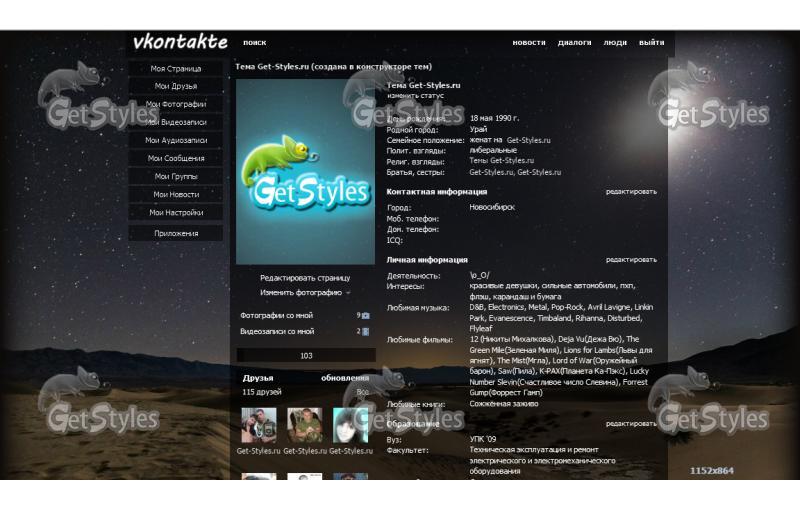Click редактировать next to Личная информация
Image resolution: width=800 pixels, height=509 pixels.
point(631,260)
